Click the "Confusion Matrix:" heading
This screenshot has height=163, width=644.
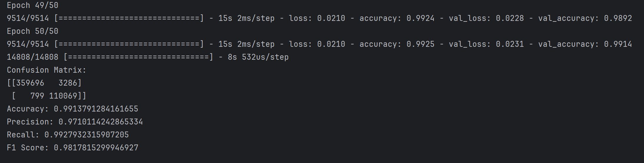coord(46,70)
